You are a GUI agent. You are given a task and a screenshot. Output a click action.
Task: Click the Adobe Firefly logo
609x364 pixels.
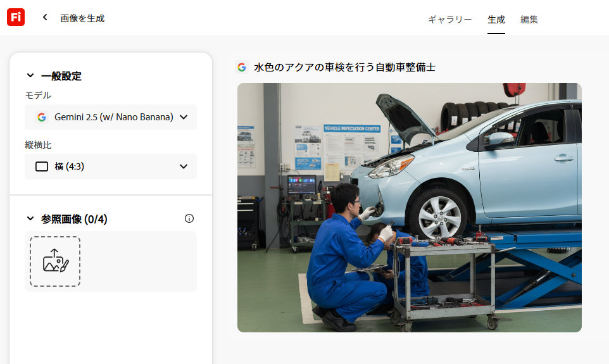pos(16,18)
